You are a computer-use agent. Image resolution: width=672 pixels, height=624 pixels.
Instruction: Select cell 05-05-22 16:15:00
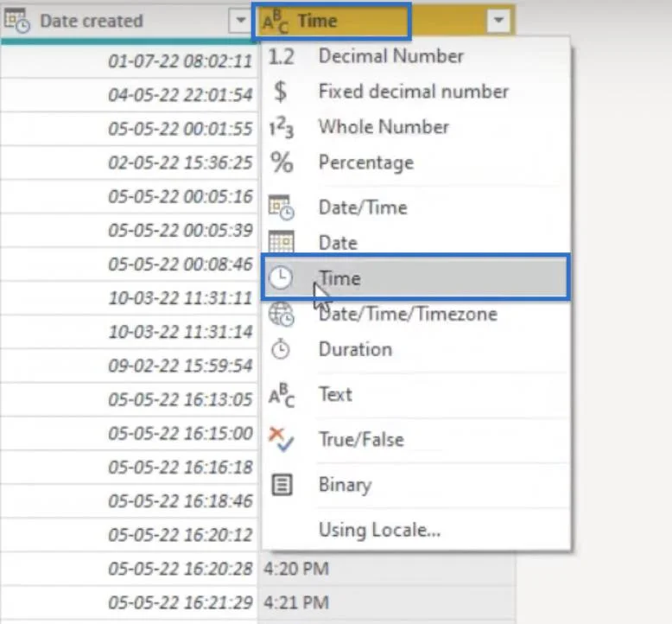(129, 434)
